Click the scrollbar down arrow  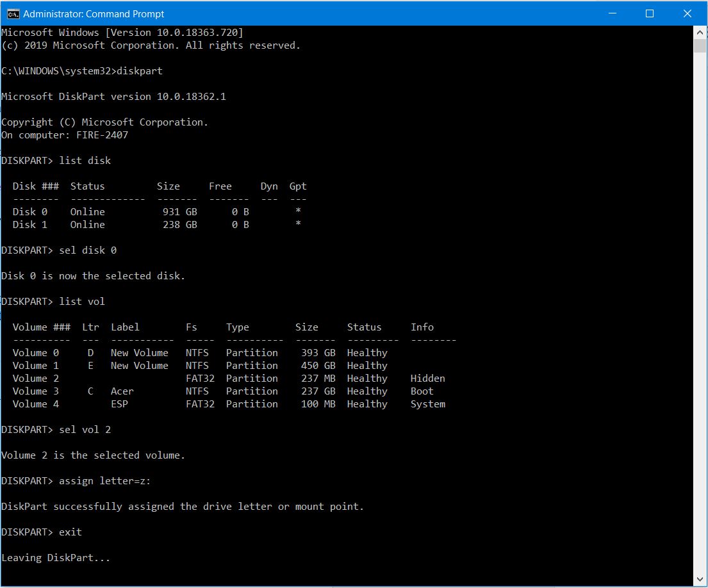(x=700, y=580)
